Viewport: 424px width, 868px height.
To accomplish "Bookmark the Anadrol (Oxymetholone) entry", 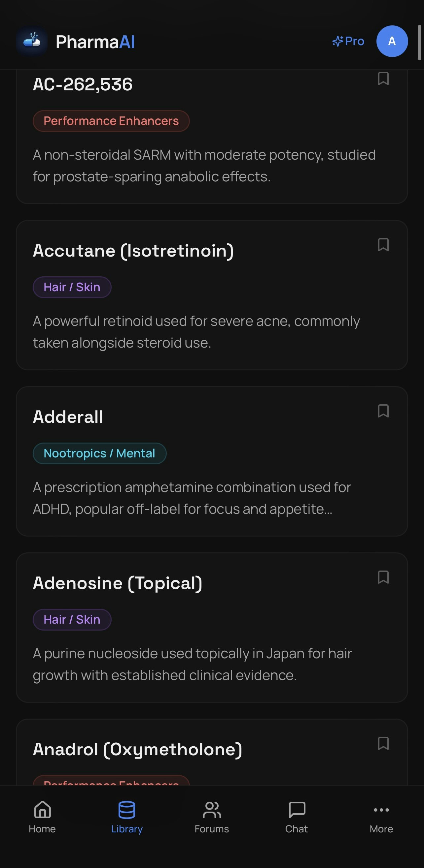I will 383,743.
